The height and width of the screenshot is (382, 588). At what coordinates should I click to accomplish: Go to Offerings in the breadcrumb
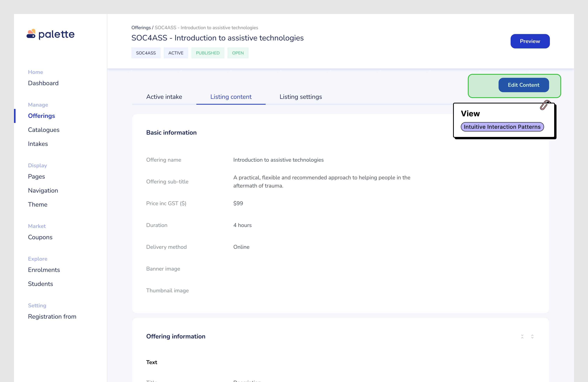click(141, 27)
